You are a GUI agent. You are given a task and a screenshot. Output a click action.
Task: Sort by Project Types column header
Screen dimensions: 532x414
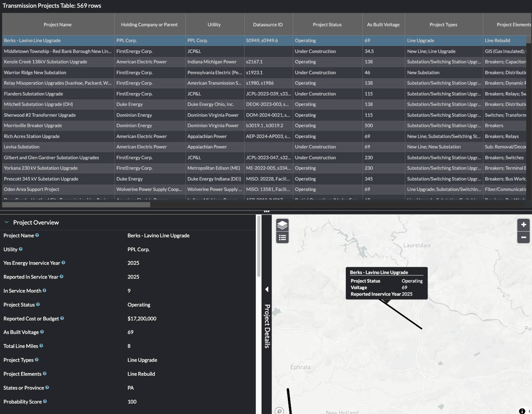click(x=443, y=24)
